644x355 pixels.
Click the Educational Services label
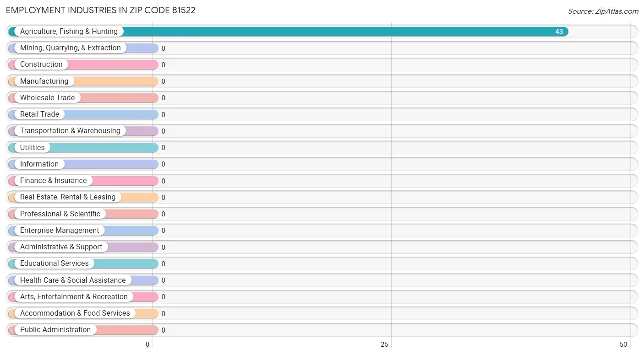tap(55, 264)
